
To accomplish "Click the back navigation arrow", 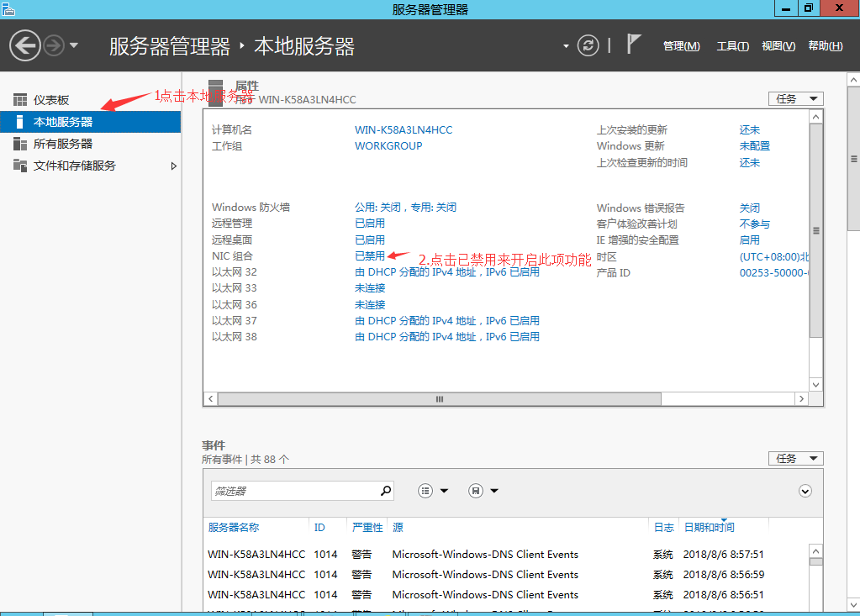I will [24, 45].
